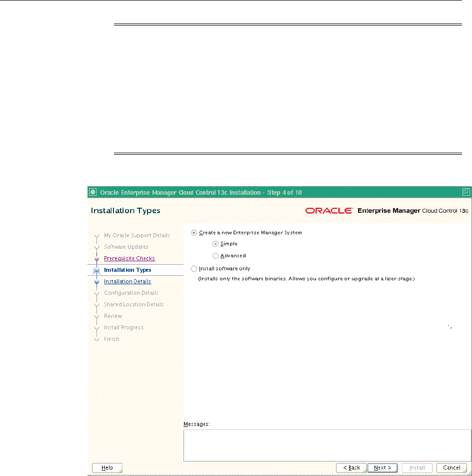Viewport: 472px width, 476px height.
Task: Select Create a new Enterprise Manager System
Action: coord(194,233)
